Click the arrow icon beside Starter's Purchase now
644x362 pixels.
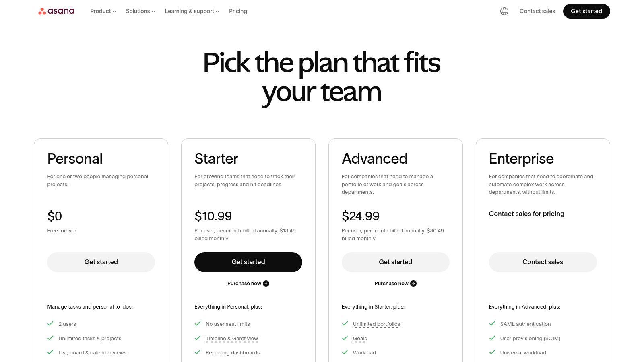click(x=266, y=283)
